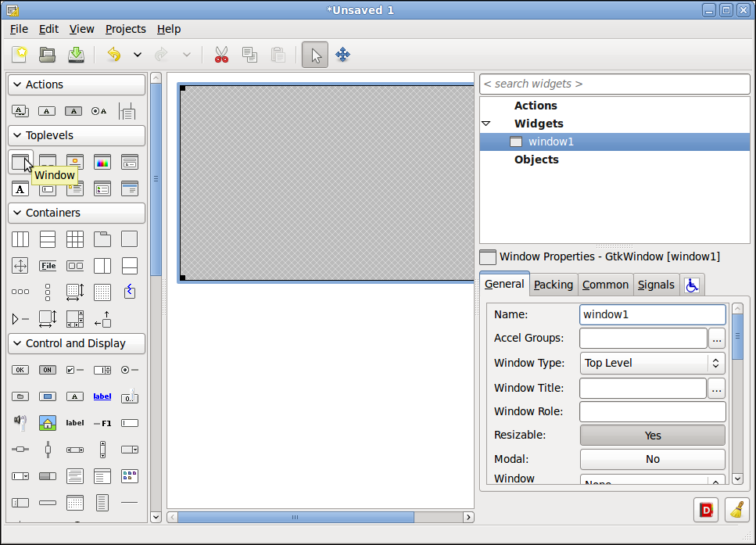The image size is (756, 545).
Task: Click the design canvas horizontal scrollbar
Action: point(296,517)
